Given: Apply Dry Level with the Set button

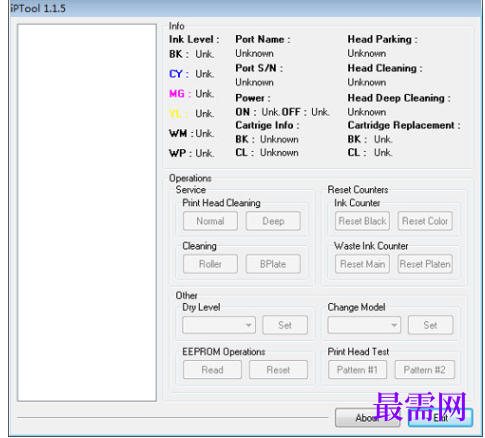Looking at the screenshot, I should [285, 325].
